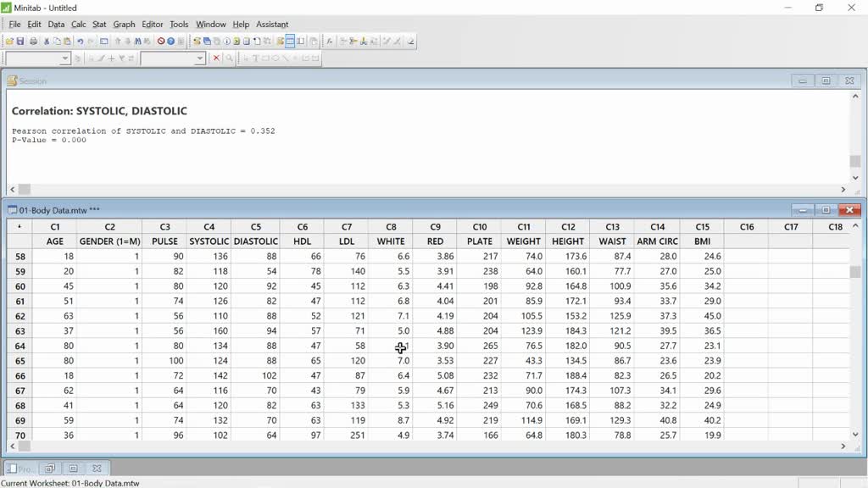Viewport: 868px width, 488px height.
Task: Restore the minimized Project Manager window
Action: [50, 468]
